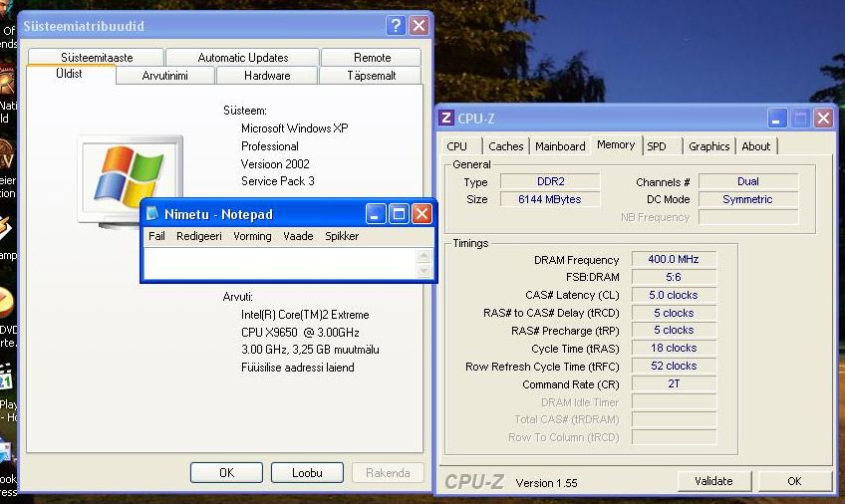
Task: Click 'Versioon 2002' text
Action: click(275, 163)
